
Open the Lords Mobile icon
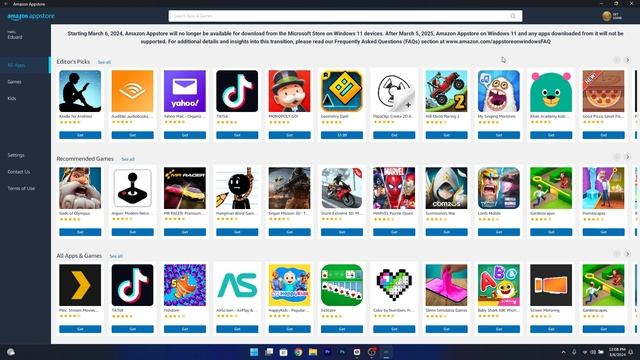pyautogui.click(x=499, y=188)
